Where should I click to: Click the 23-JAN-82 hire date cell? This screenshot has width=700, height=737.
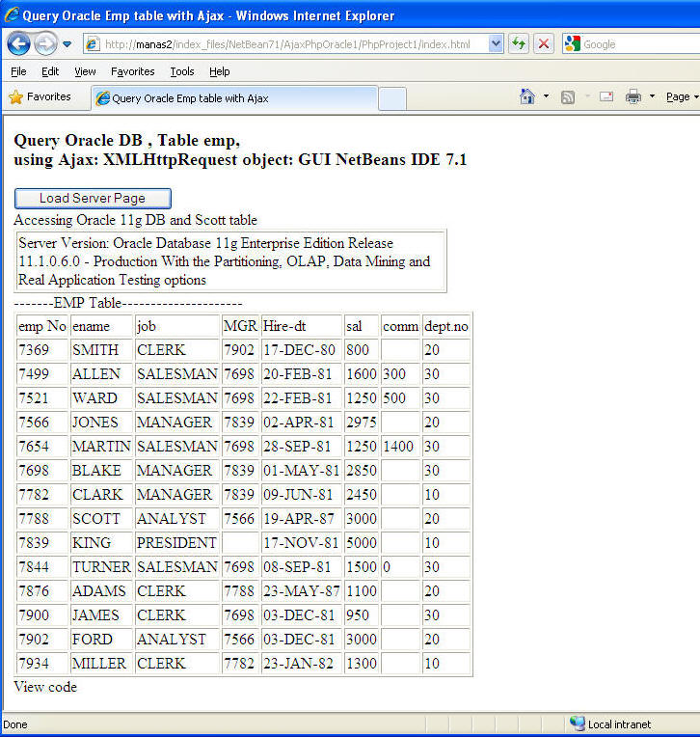[302, 664]
